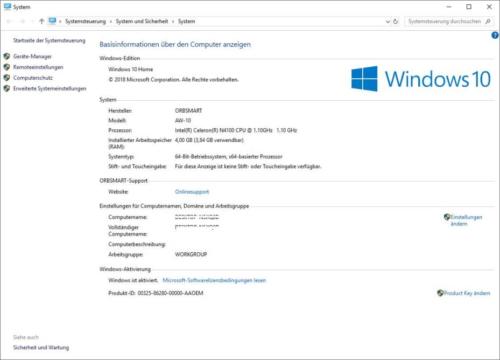
Task: Expand chevron after Systemsteuerung breadcrumb
Action: [x=111, y=21]
